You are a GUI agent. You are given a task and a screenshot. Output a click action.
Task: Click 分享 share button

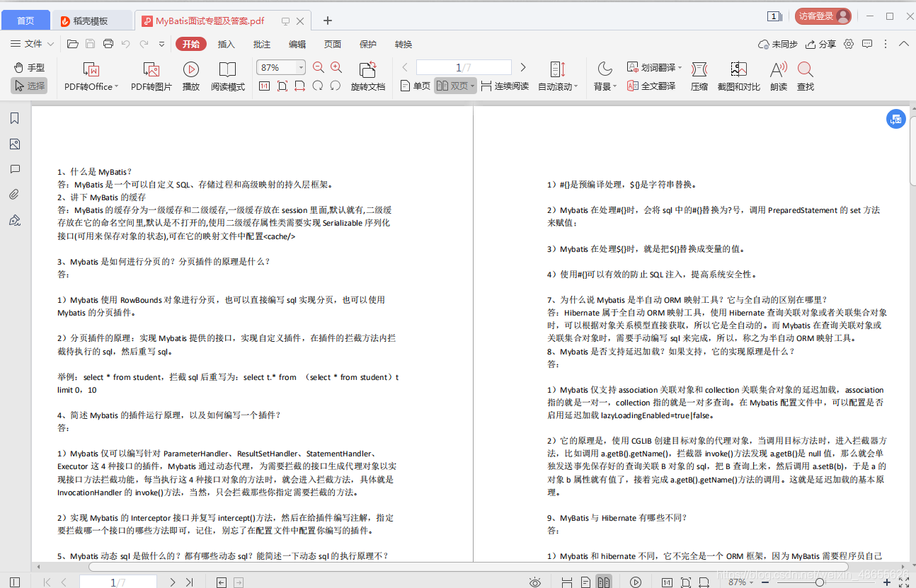(x=820, y=44)
